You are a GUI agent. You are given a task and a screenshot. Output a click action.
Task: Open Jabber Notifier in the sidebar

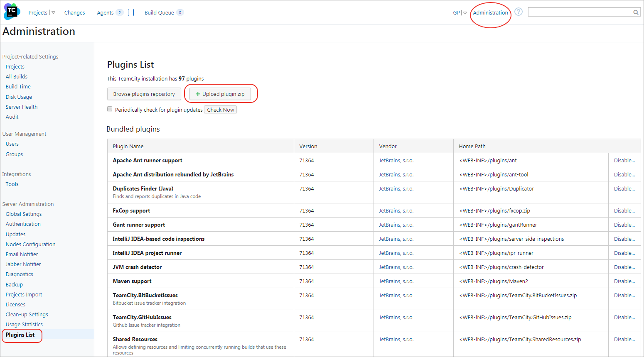[23, 264]
